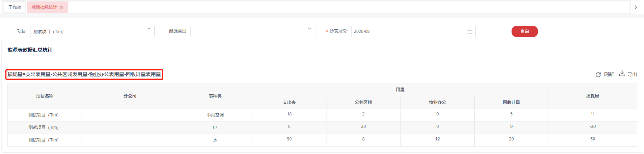Expand the 能源类型 dropdown
This screenshot has height=154, width=644.
(x=309, y=29)
